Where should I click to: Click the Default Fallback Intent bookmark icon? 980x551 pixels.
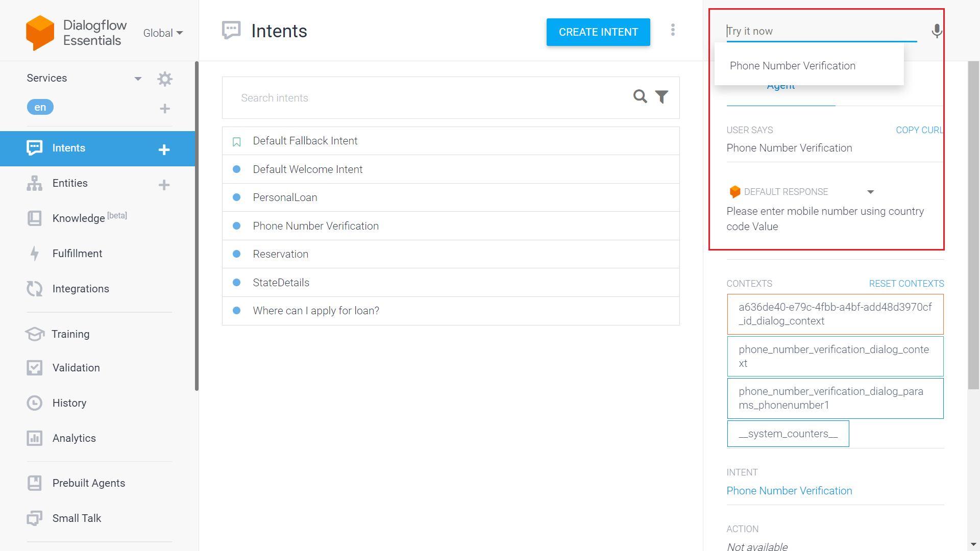(236, 142)
